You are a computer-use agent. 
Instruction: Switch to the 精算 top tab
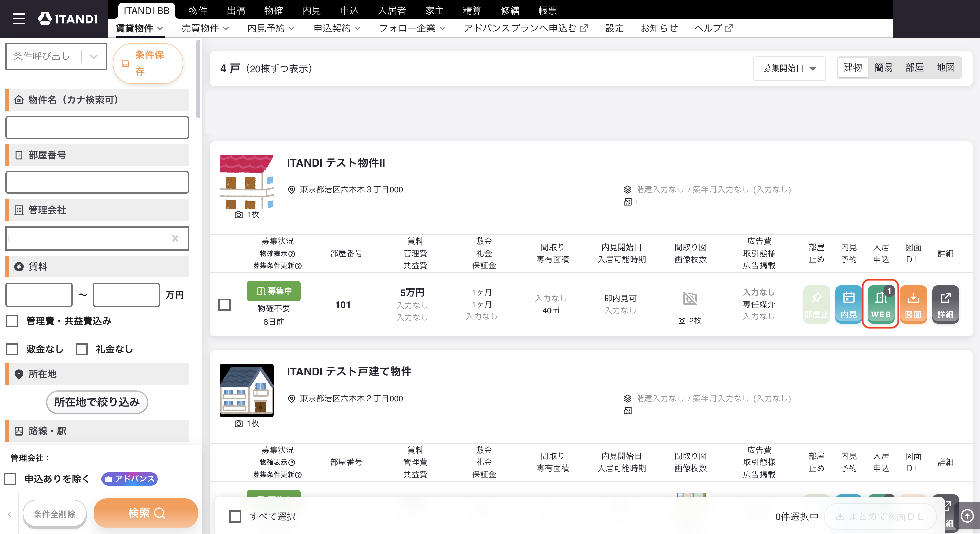pyautogui.click(x=472, y=10)
